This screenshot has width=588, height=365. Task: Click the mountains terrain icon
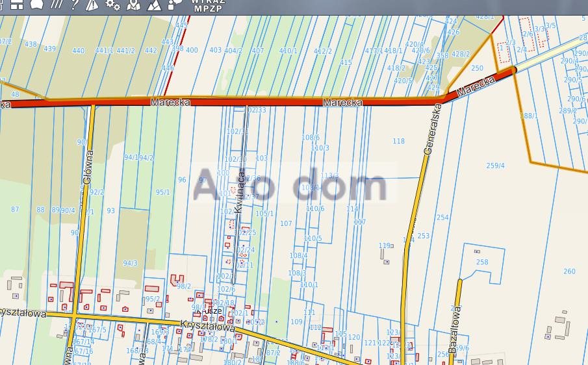[x=154, y=4]
